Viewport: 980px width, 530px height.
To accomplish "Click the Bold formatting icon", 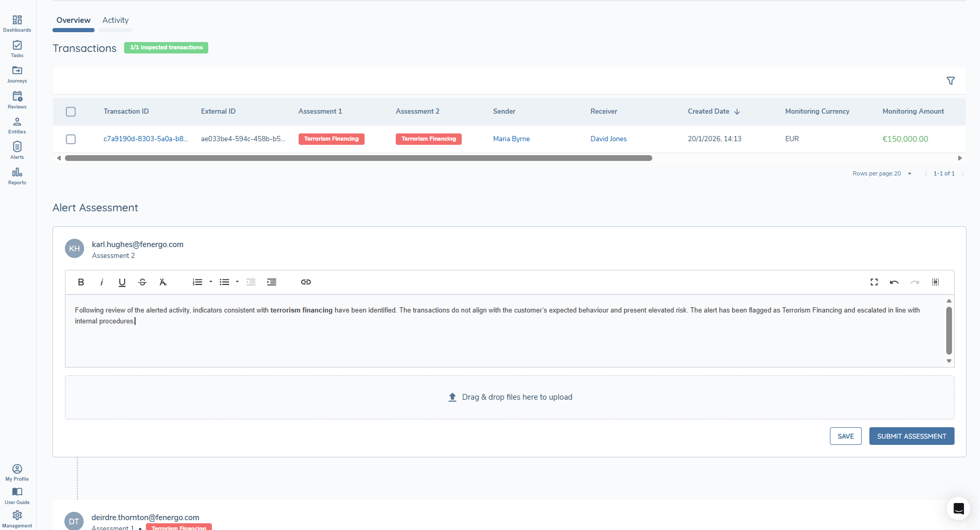I will pyautogui.click(x=81, y=282).
